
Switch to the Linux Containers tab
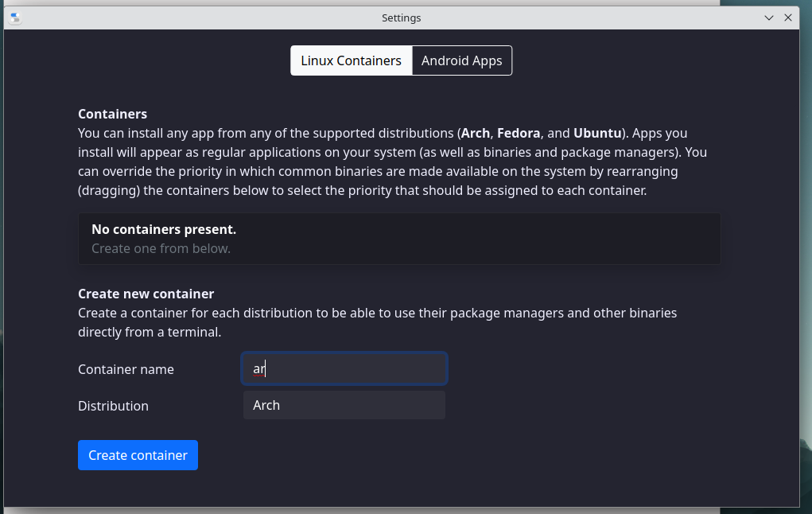coord(351,60)
